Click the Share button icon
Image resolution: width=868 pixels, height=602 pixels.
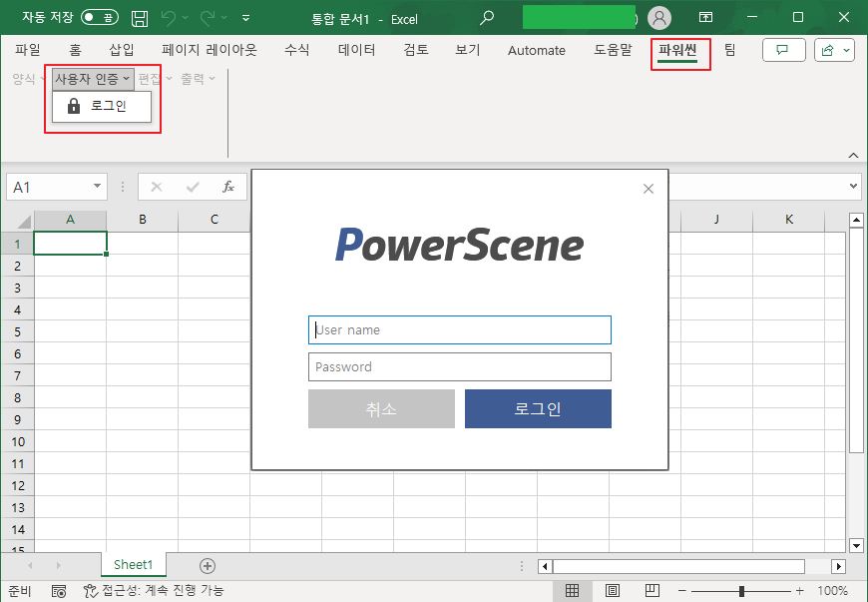coord(827,50)
